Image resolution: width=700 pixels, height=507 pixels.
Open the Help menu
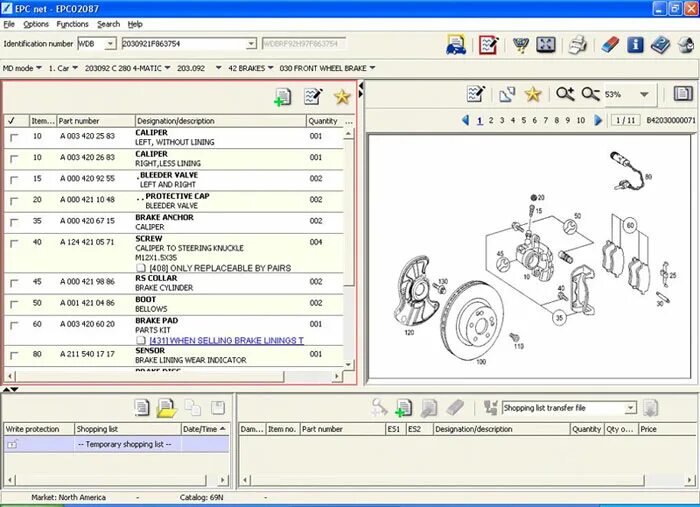coord(135,24)
